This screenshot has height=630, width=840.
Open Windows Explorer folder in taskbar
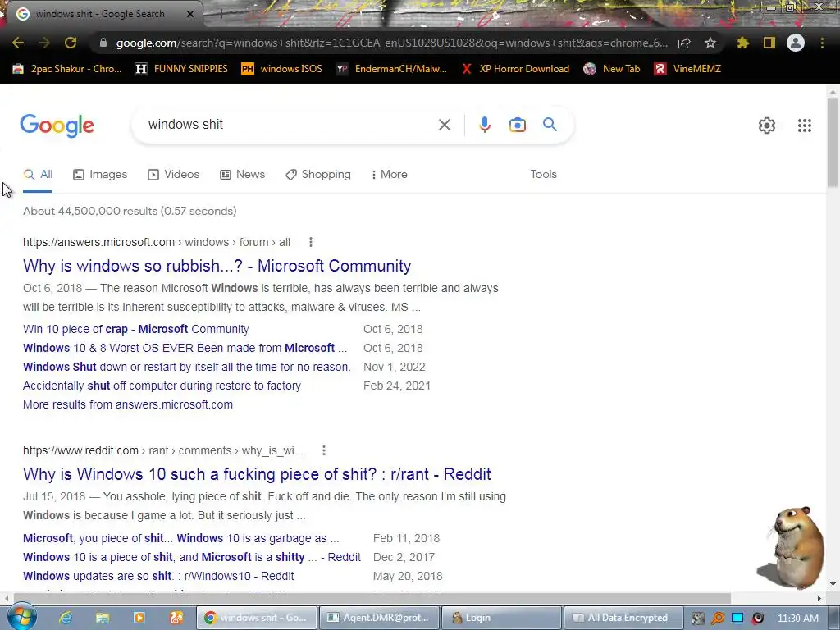tap(103, 618)
